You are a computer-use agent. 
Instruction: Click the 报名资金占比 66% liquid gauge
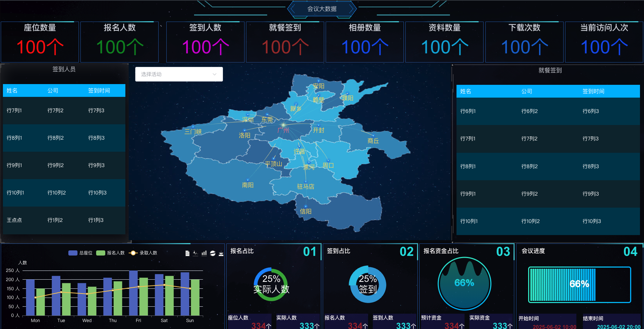[x=464, y=283]
